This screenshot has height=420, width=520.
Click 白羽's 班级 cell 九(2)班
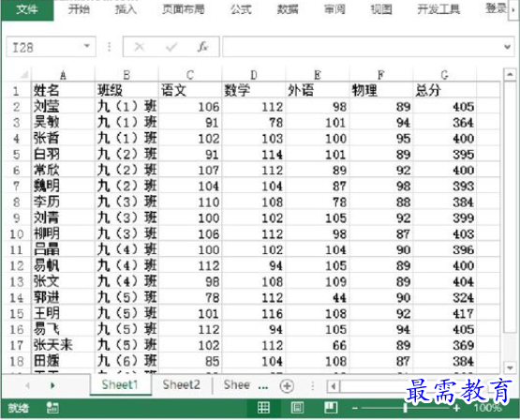click(x=126, y=154)
